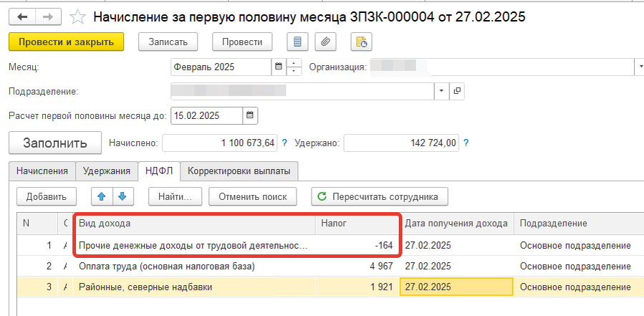Viewport: 644px width, 316px height.
Task: Increase month with the stepper up arrow
Action: point(293,63)
